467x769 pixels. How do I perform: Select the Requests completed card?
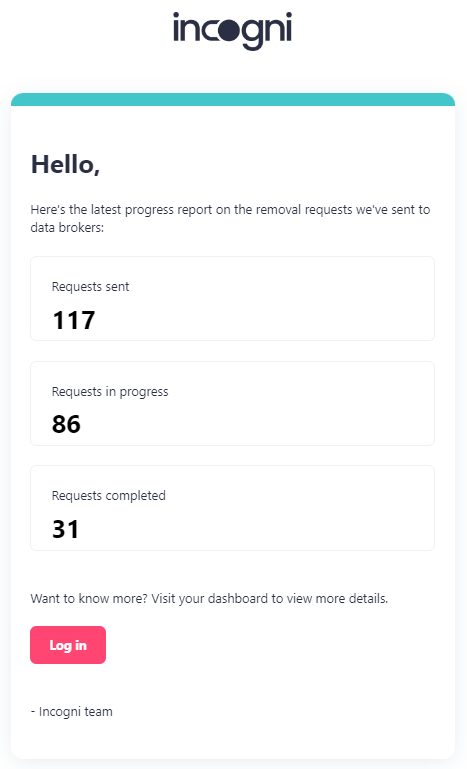[233, 508]
